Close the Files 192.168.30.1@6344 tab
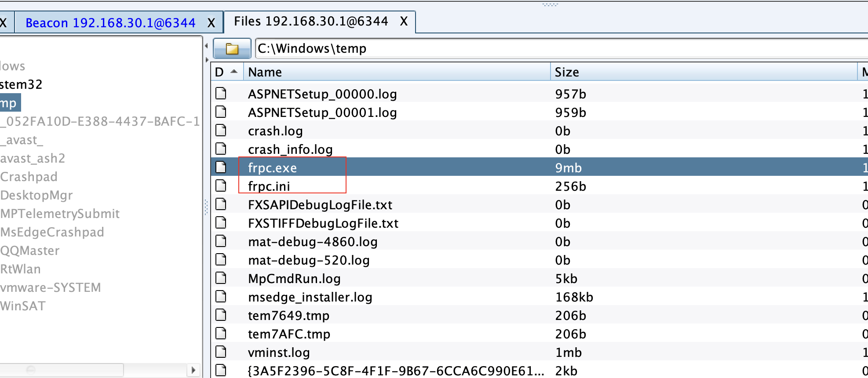 [404, 21]
